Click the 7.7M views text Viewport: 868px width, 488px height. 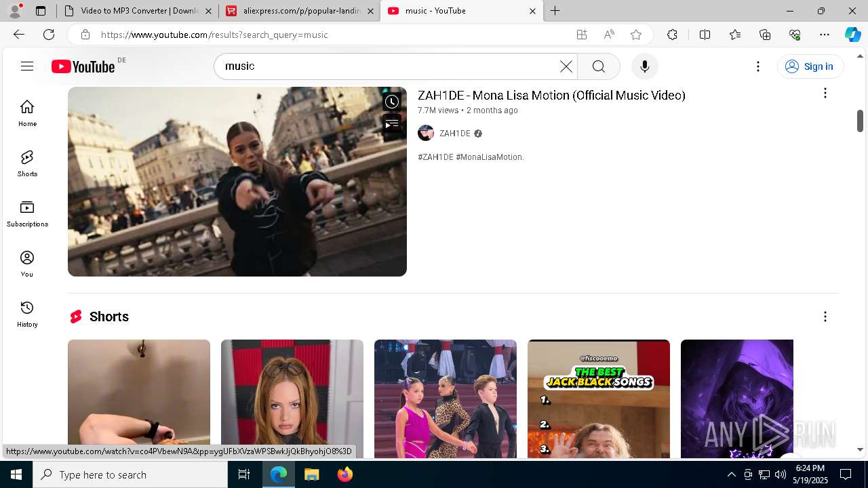438,110
